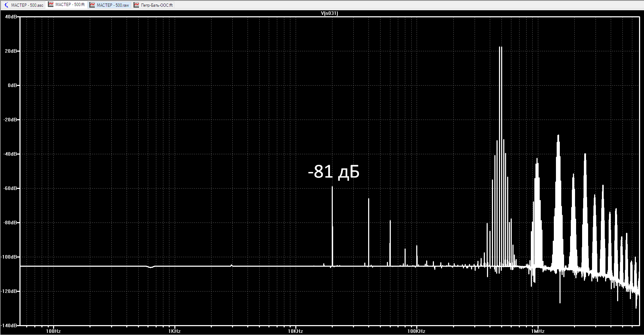Click the 40dB label on the vertical axis

[x=11, y=17]
